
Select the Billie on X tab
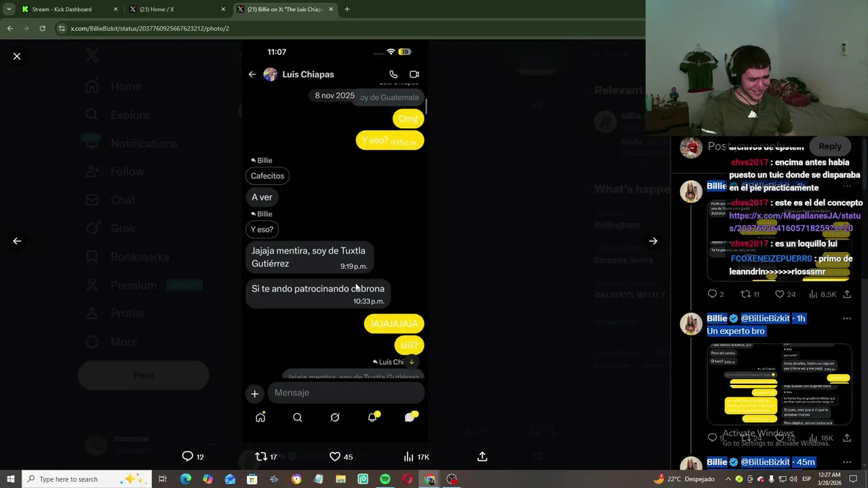click(285, 9)
